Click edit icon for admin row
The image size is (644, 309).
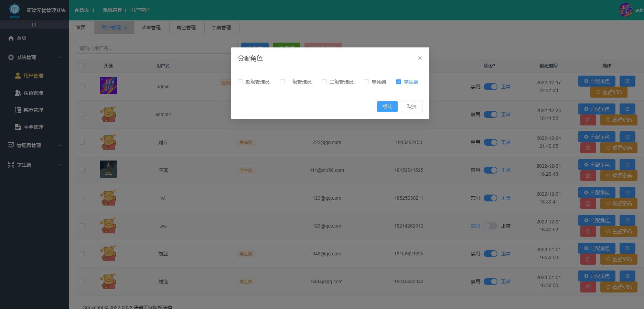click(x=627, y=81)
